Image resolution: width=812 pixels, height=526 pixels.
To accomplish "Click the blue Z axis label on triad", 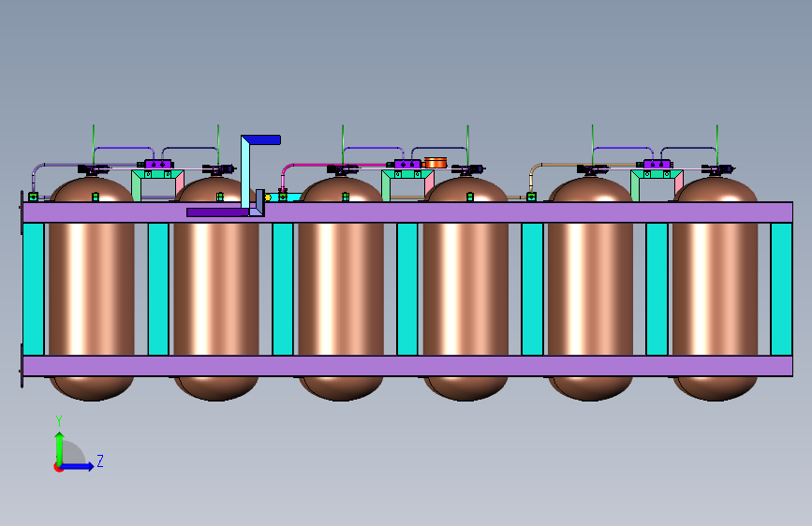I will [x=100, y=460].
